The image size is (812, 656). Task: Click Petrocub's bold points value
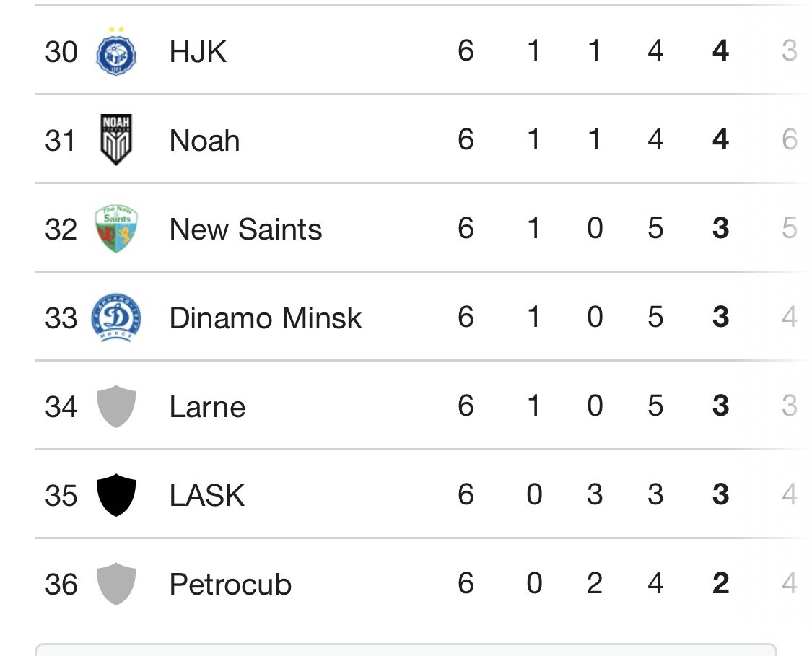click(720, 584)
